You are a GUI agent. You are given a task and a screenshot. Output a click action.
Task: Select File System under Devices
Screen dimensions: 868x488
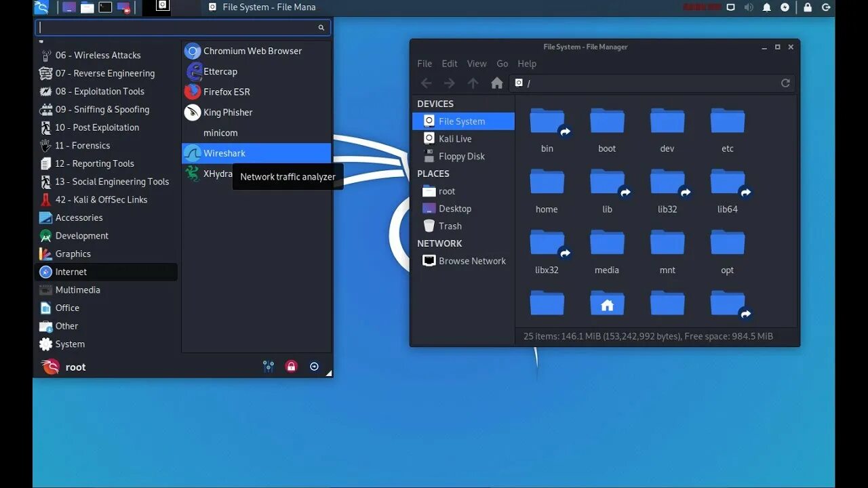click(463, 121)
